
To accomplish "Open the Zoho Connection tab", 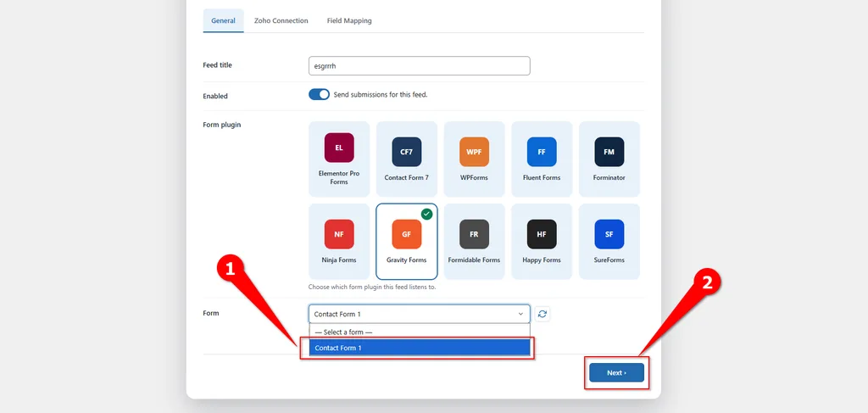I will tap(281, 21).
